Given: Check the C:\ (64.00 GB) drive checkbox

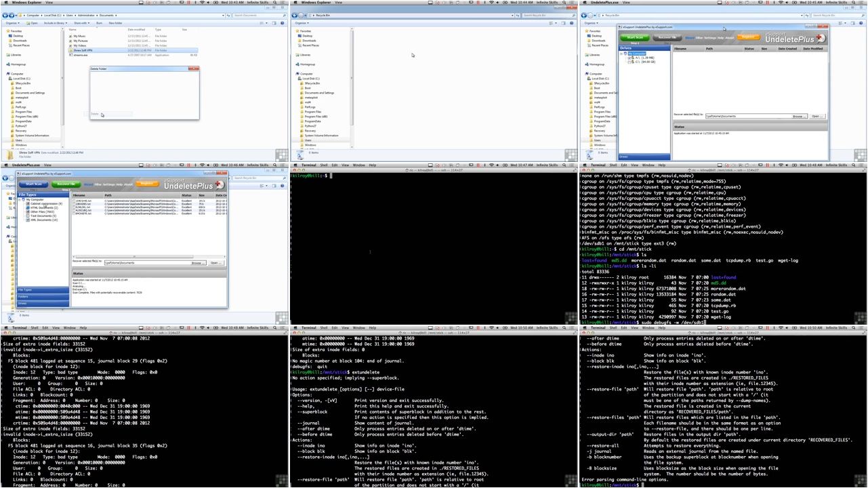Looking at the screenshot, I should tap(629, 62).
